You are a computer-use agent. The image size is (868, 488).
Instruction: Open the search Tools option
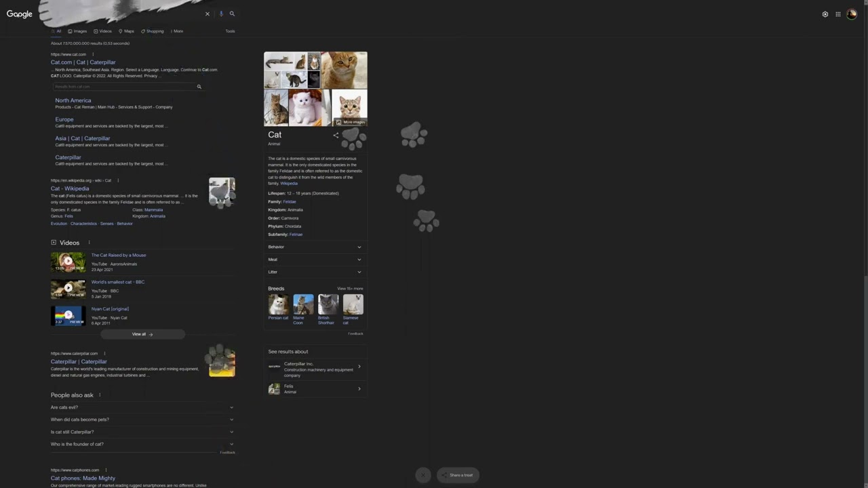pyautogui.click(x=231, y=31)
